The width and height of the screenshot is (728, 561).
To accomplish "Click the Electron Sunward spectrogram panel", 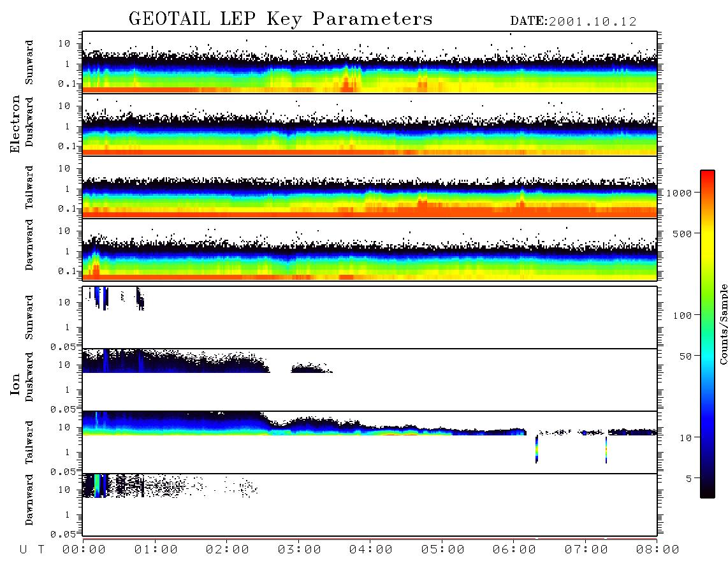I will (x=370, y=62).
